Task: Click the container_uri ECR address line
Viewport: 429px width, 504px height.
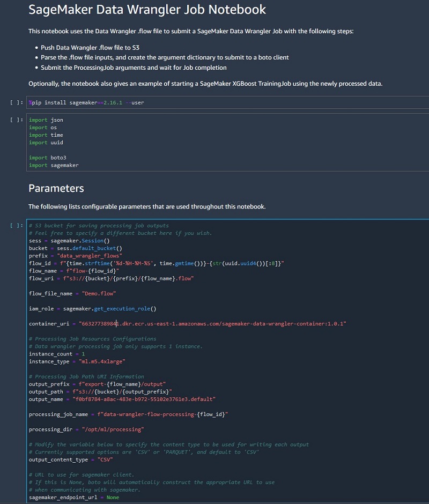Action: pos(188,324)
